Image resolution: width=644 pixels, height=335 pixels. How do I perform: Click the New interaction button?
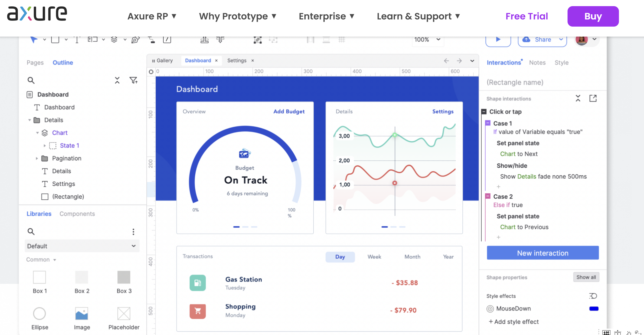point(542,253)
